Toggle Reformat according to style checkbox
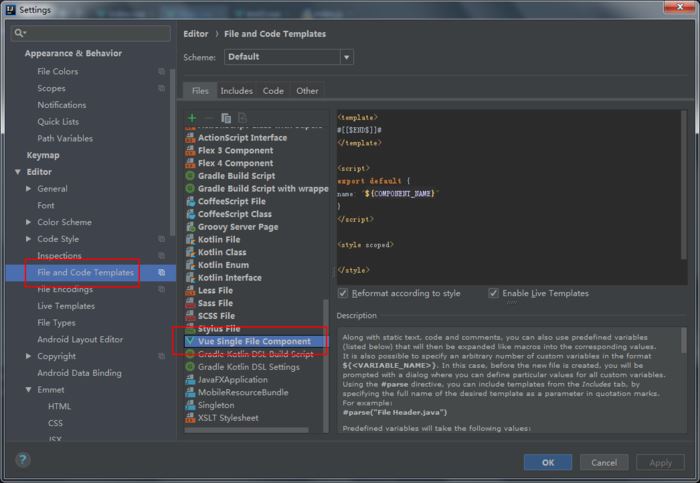 point(343,293)
